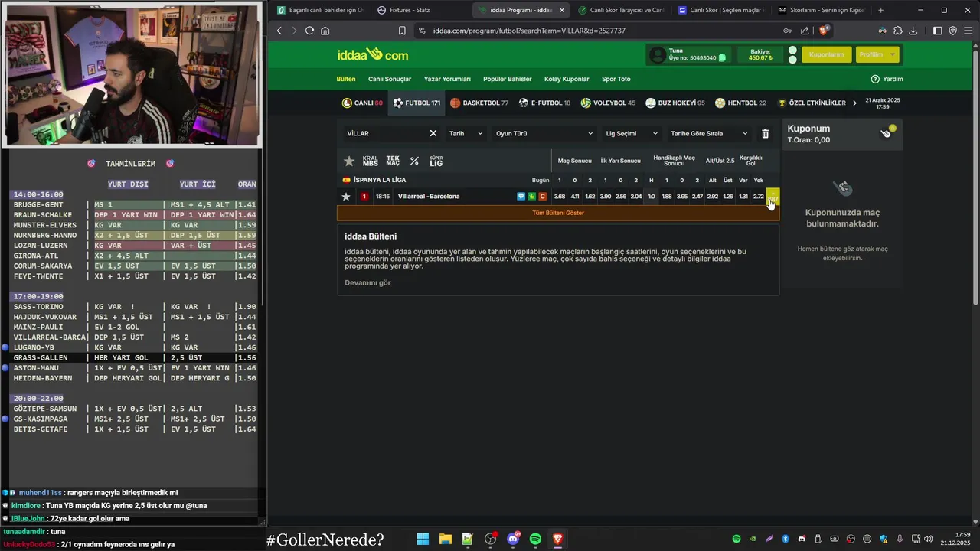
Task: Open the browser home page
Action: (x=325, y=31)
